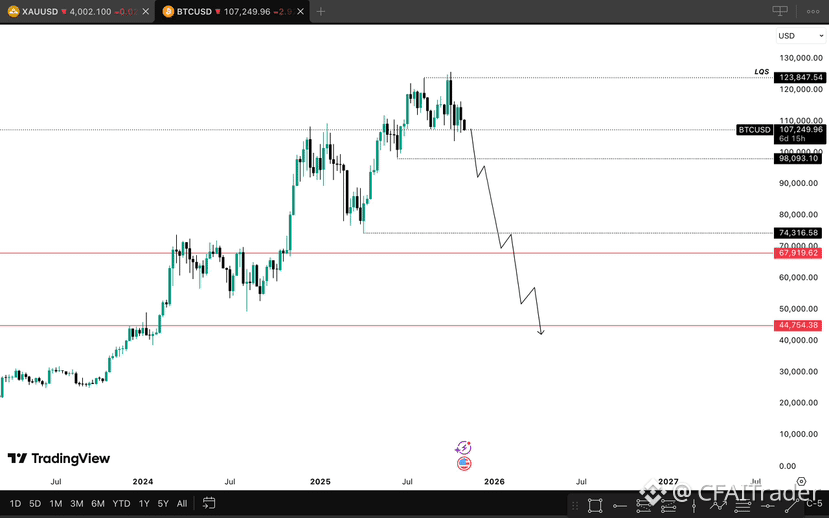Click the 130,000.00 axis value
Screen dimensions: 829x518
(801, 58)
